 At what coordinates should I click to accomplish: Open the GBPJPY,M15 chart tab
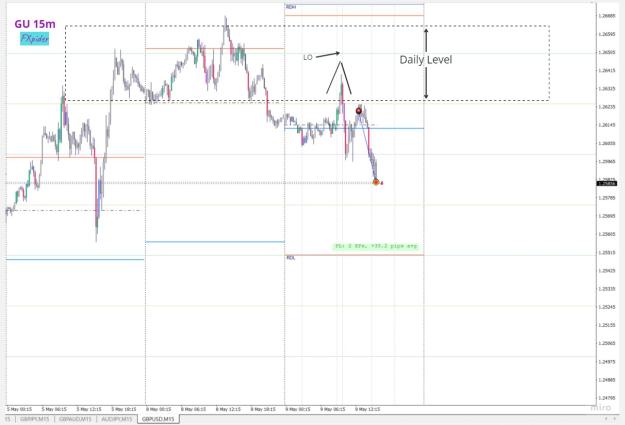(x=34, y=419)
